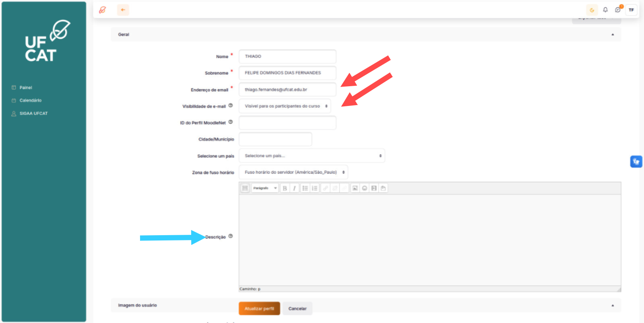Apply italic formatting in description editor

pos(294,188)
